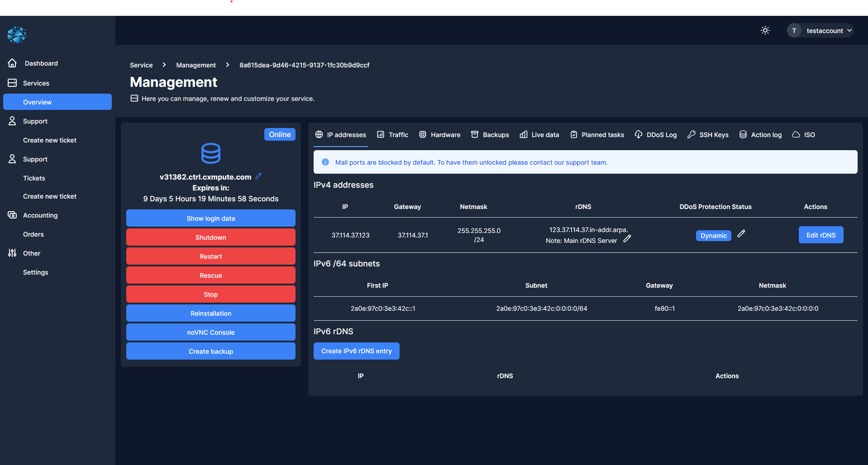Switch to the Live data tab
This screenshot has height=465, width=868.
(x=539, y=134)
